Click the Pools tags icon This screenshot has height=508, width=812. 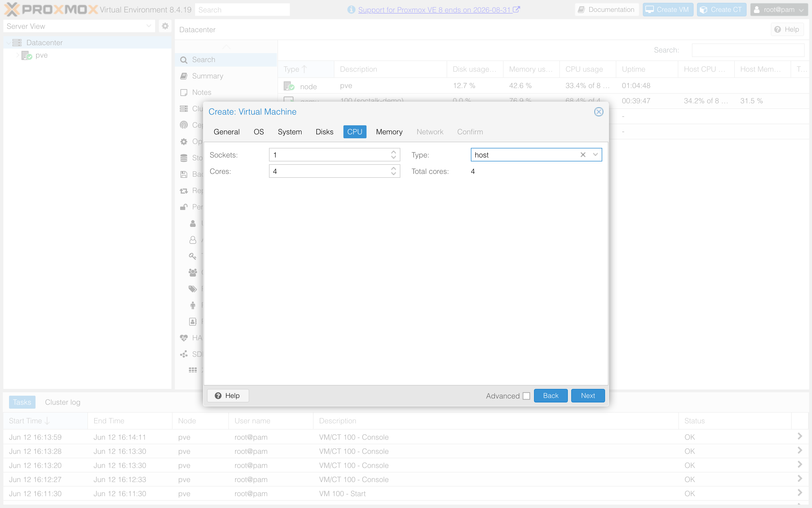pos(193,289)
